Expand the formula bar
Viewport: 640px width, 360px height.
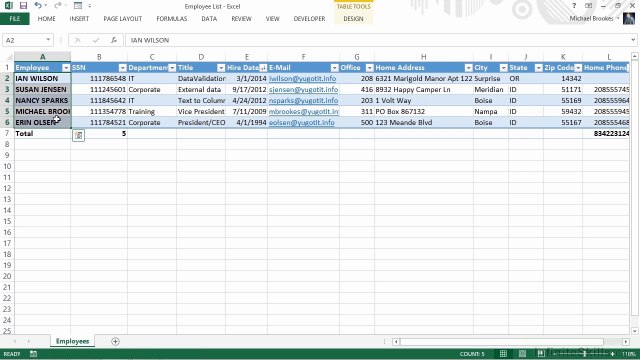tap(633, 40)
